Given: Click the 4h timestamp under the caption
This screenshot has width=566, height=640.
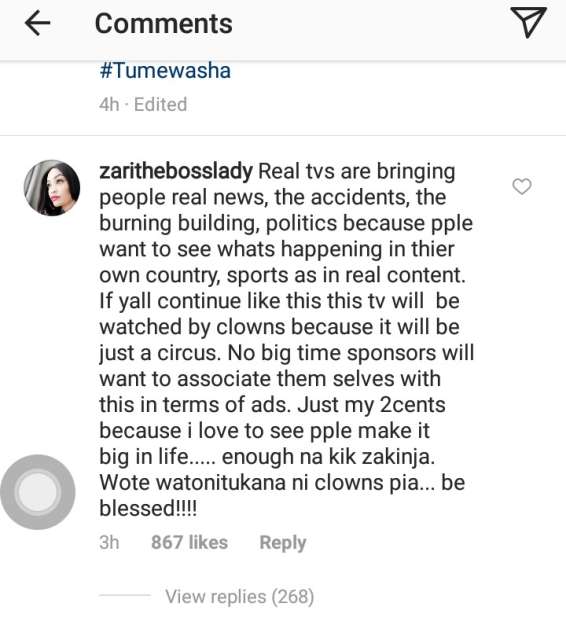Looking at the screenshot, I should point(109,104).
